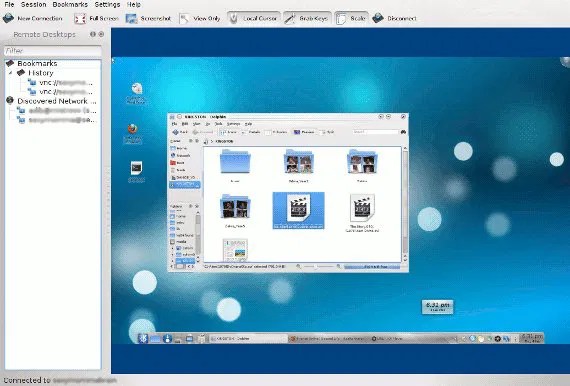Float the Remote Desktops panel

93,34
